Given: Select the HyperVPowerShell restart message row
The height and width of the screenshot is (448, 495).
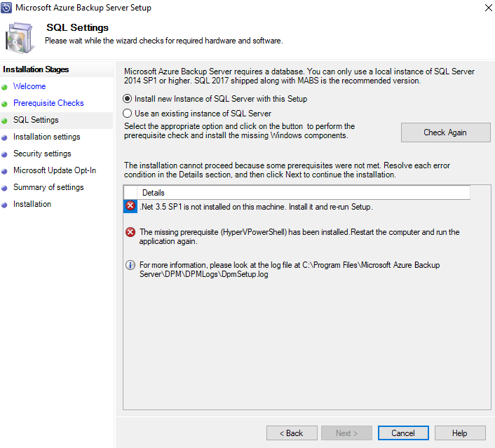Looking at the screenshot, I should pyautogui.click(x=299, y=236).
